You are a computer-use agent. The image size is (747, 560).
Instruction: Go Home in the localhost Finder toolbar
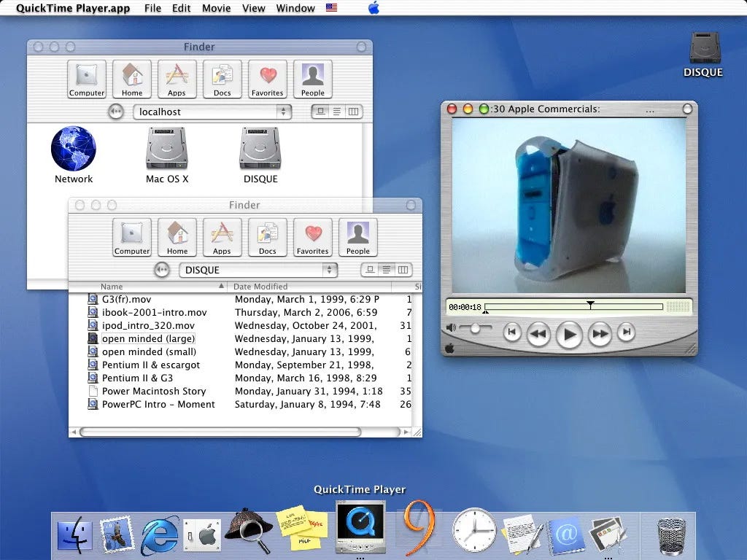pyautogui.click(x=132, y=79)
